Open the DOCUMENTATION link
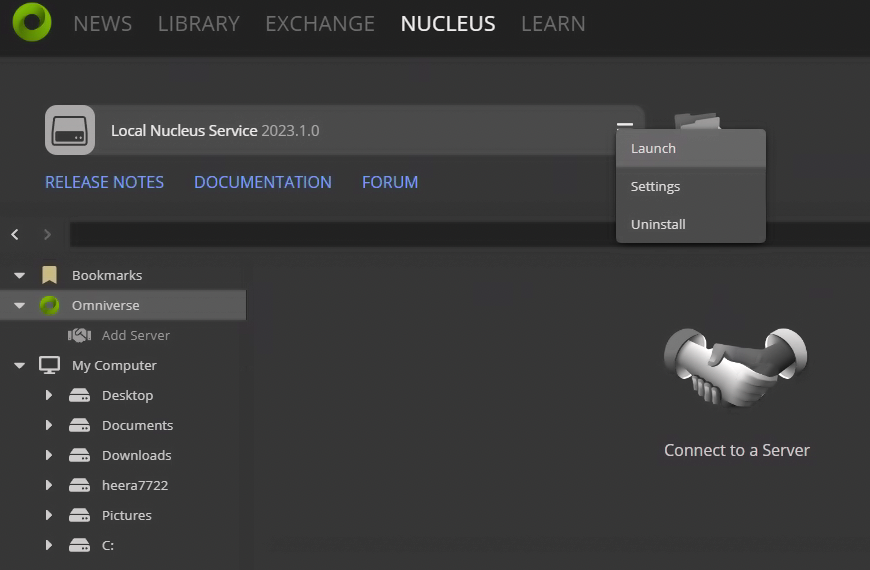This screenshot has width=870, height=570. coord(263,182)
